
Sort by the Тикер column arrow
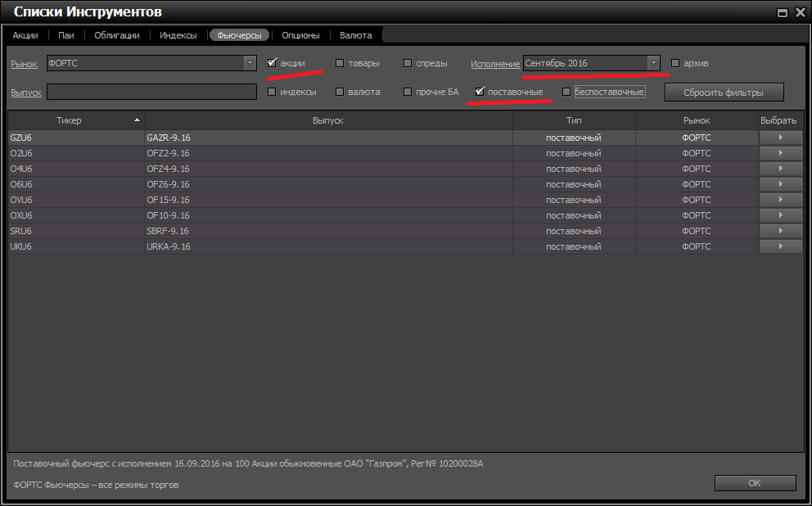point(137,120)
